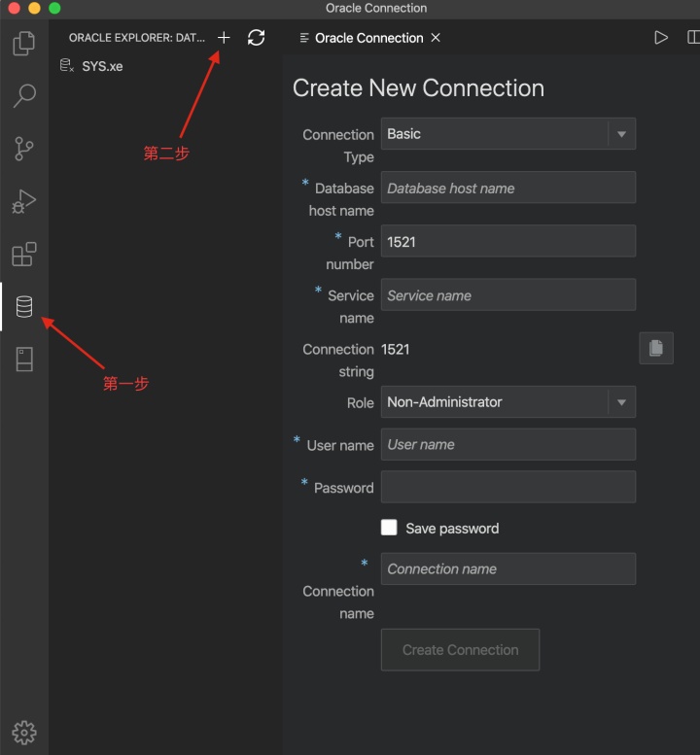Click the Create Connection button
The image size is (700, 755).
460,649
